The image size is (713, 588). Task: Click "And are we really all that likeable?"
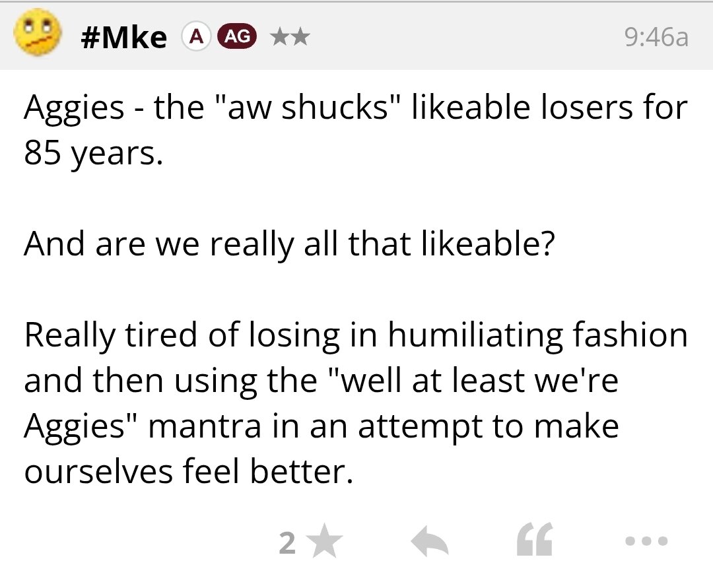tap(289, 244)
